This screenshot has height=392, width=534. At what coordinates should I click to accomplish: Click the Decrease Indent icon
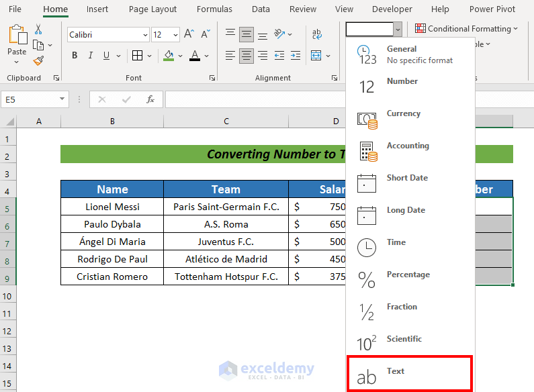point(279,55)
